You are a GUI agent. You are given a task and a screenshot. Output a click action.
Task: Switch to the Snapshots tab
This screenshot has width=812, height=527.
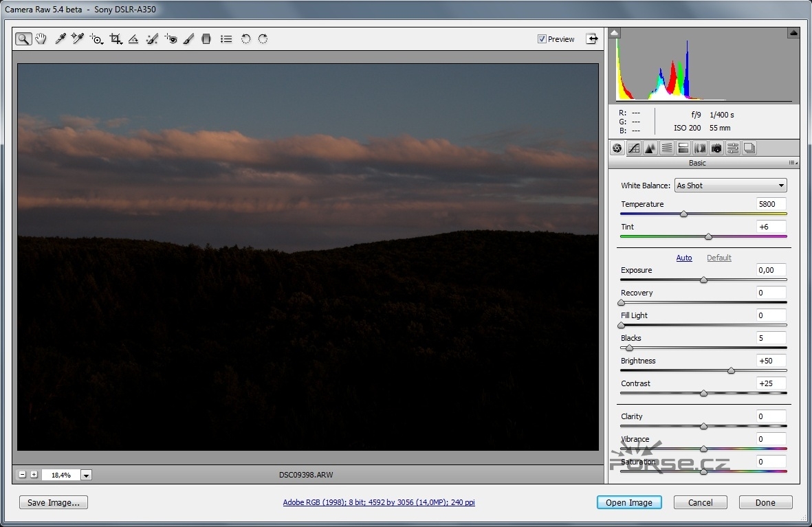749,148
